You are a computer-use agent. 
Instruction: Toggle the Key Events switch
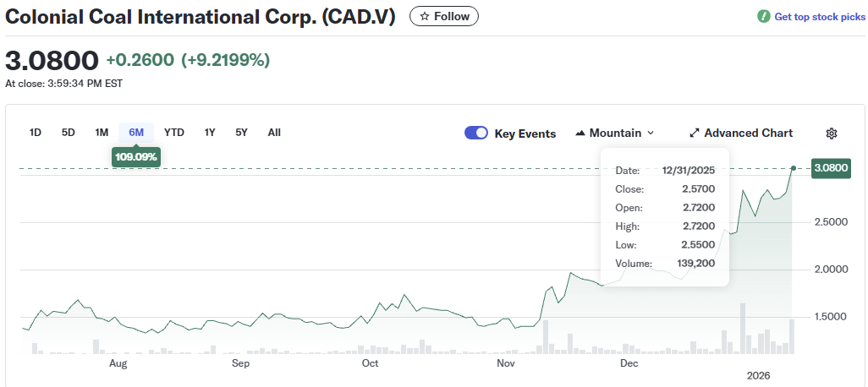pos(476,134)
